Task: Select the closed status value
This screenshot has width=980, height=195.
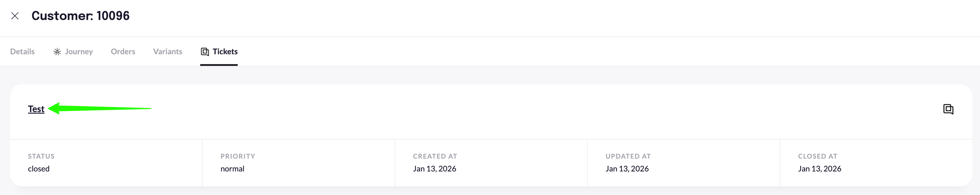Action: pos(39,169)
